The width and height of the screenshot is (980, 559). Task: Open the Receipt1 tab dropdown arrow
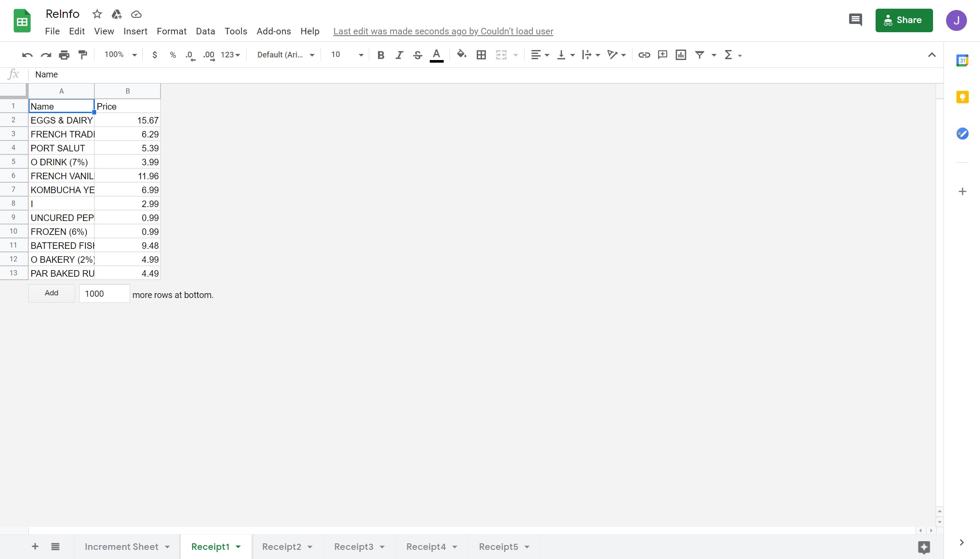238,547
